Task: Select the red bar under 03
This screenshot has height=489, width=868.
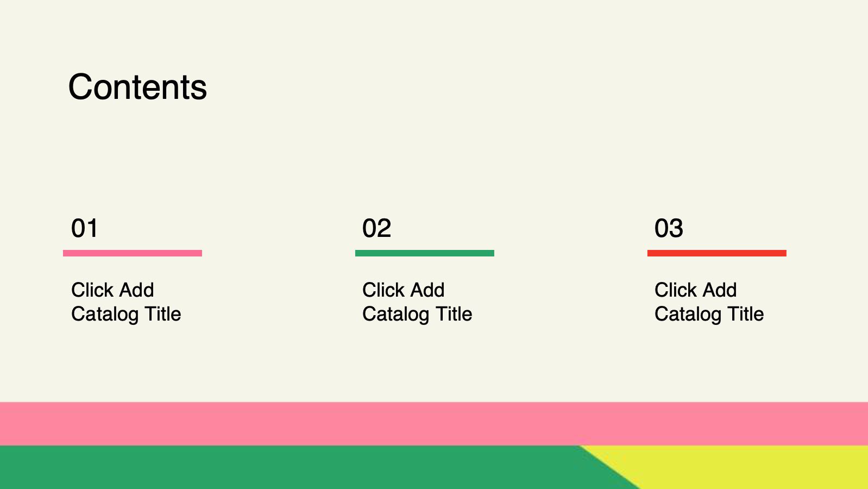Action: point(717,253)
